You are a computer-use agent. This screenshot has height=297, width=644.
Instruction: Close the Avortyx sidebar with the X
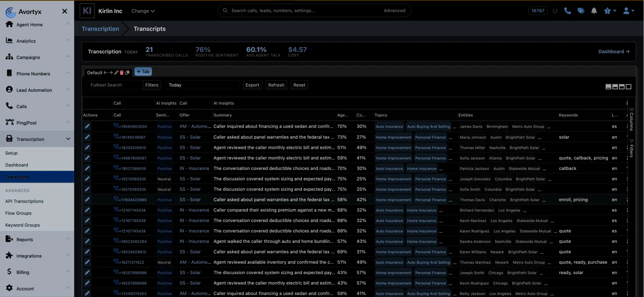click(x=64, y=11)
